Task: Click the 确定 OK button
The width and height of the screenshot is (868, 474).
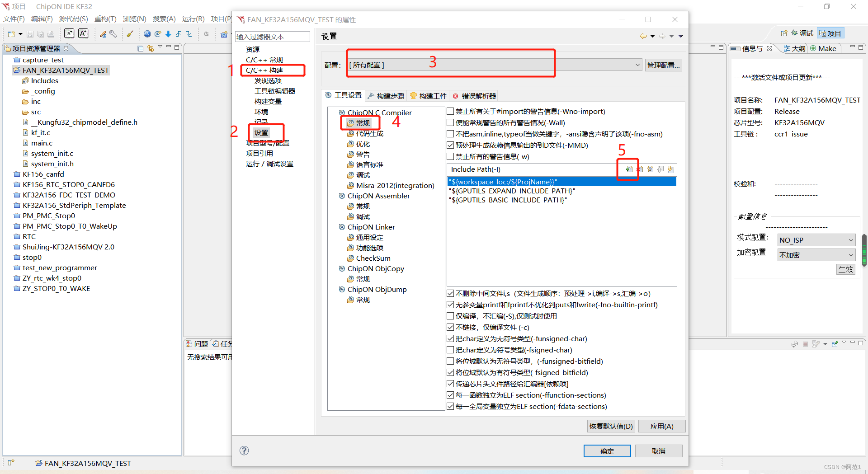Action: click(x=607, y=451)
